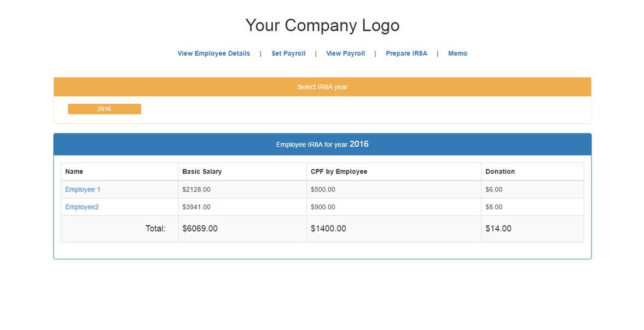Select the $3941.00 salary cell

pos(242,207)
